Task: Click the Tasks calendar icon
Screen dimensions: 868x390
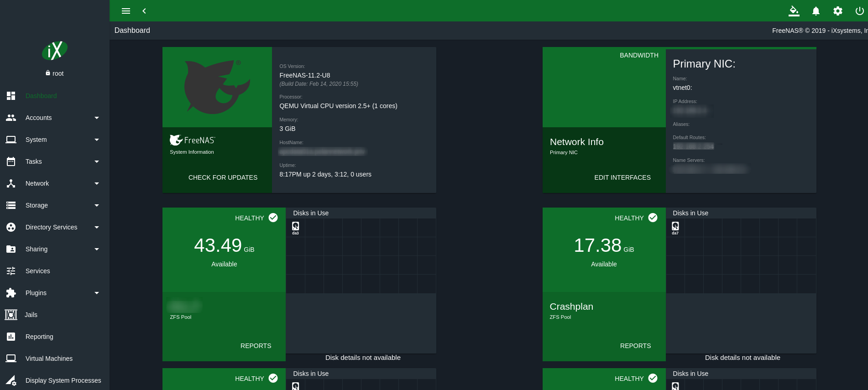Action: tap(11, 161)
